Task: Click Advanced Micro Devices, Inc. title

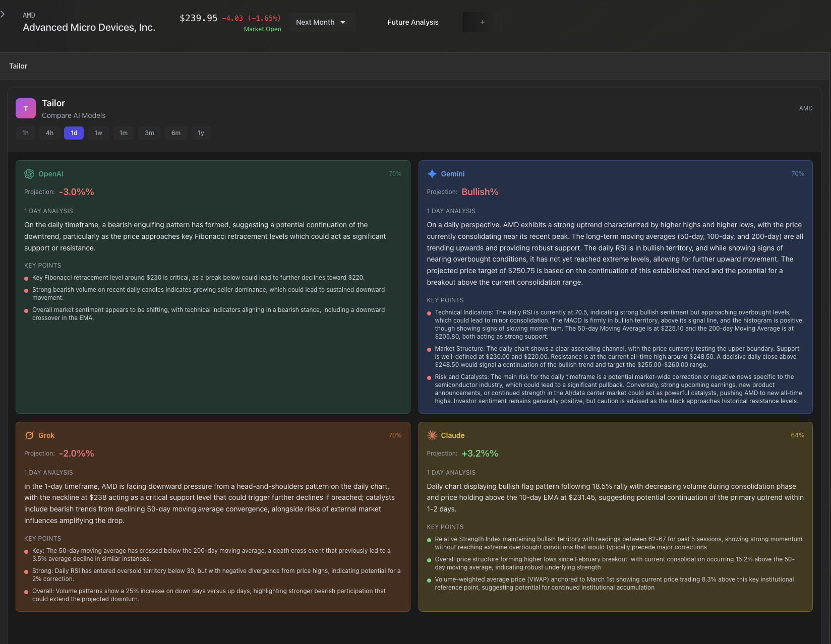Action: click(x=89, y=28)
